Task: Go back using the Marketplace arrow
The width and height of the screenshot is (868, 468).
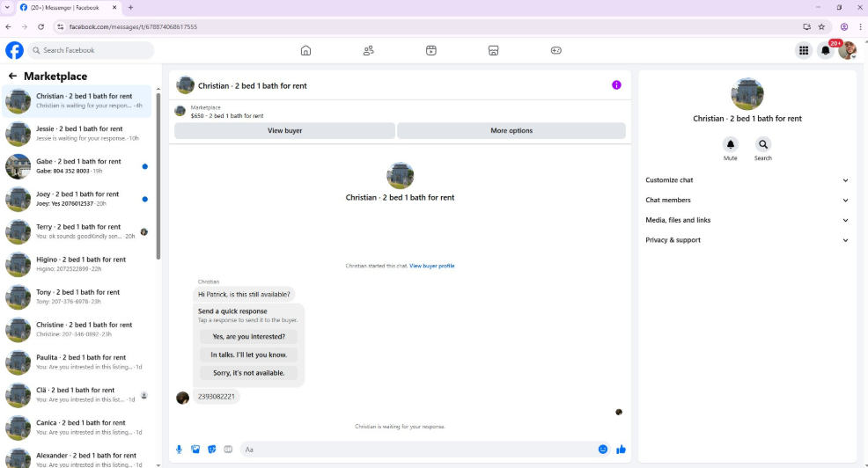Action: (x=12, y=76)
